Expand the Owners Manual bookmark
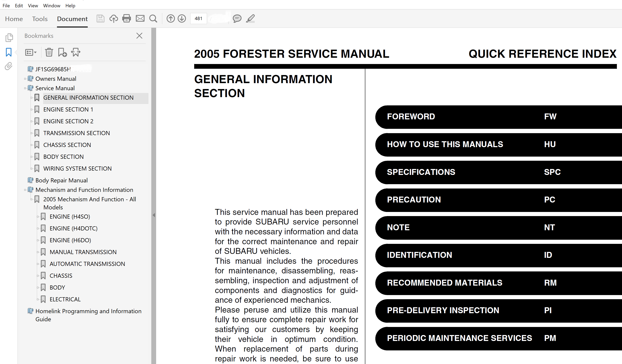The width and height of the screenshot is (622, 364). tap(25, 79)
